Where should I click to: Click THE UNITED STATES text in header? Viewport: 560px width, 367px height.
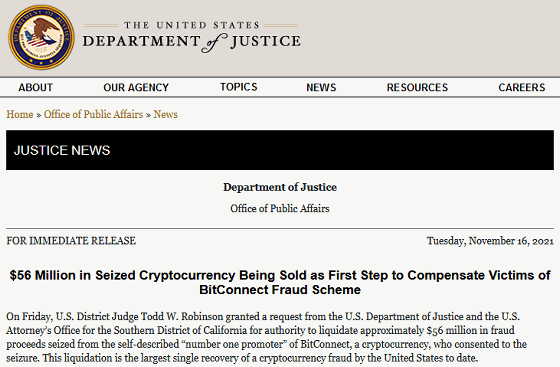tap(191, 25)
